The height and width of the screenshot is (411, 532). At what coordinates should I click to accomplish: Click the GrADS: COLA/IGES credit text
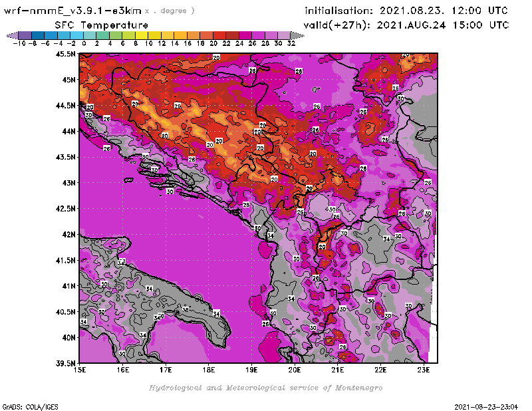point(31,407)
